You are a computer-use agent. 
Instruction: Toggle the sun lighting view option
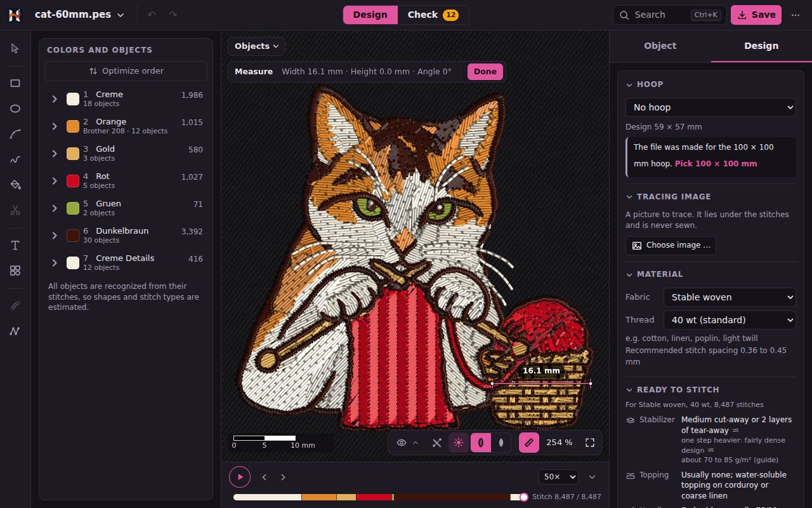pos(459,443)
